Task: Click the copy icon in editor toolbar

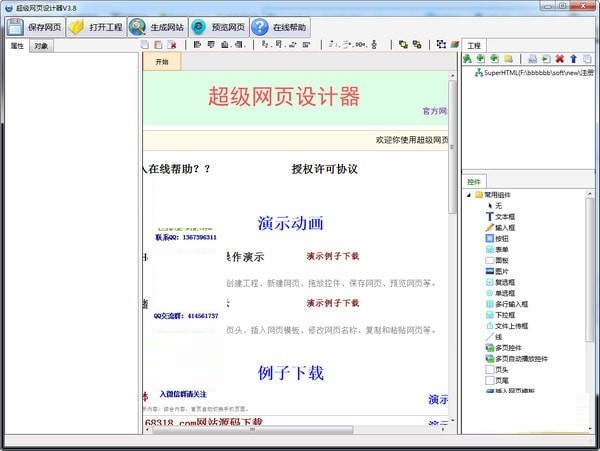Action: pyautogui.click(x=145, y=45)
